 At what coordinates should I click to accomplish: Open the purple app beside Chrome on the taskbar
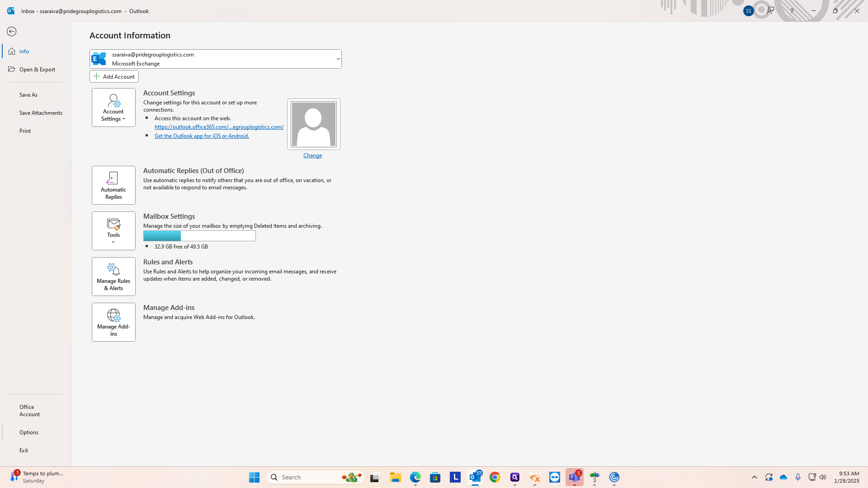tap(515, 477)
